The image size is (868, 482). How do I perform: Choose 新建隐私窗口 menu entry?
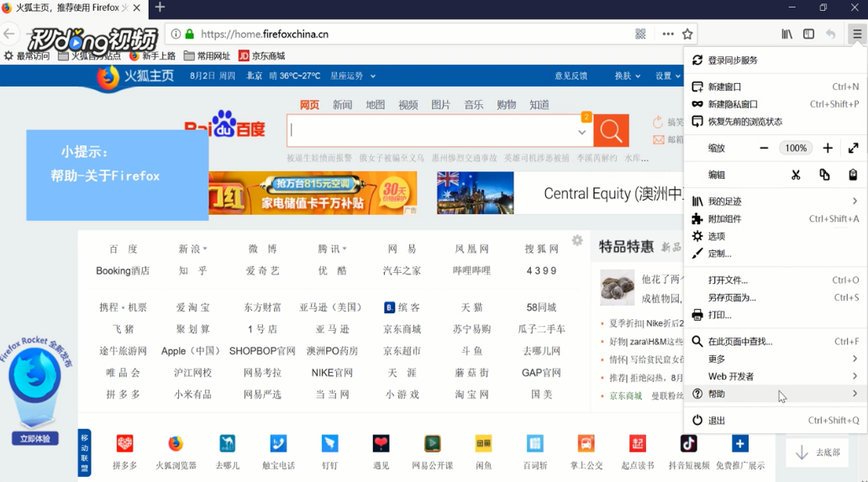click(775, 104)
